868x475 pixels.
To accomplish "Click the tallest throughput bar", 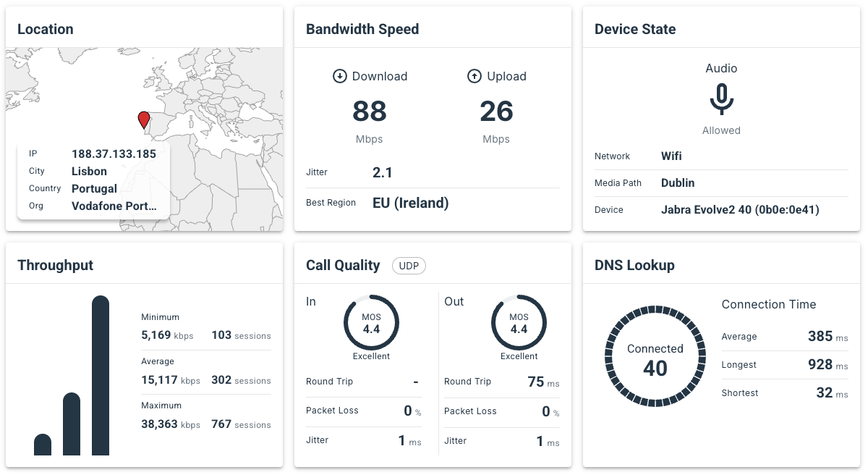I will [x=101, y=375].
